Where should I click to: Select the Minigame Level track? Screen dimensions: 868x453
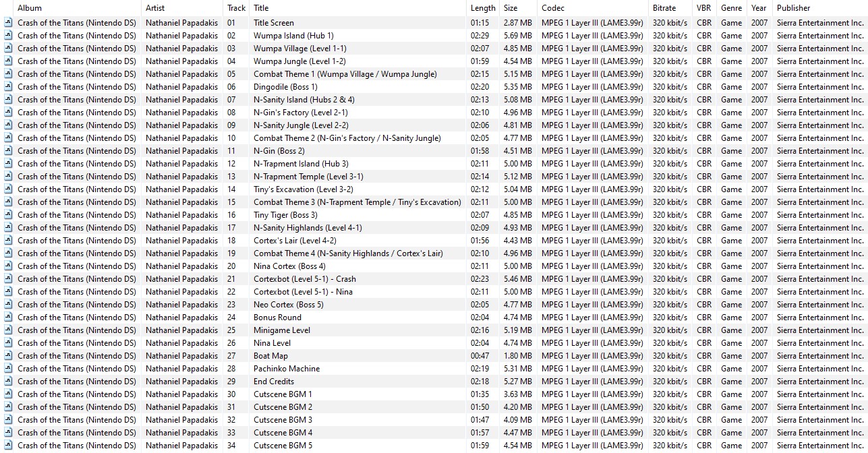pos(282,330)
